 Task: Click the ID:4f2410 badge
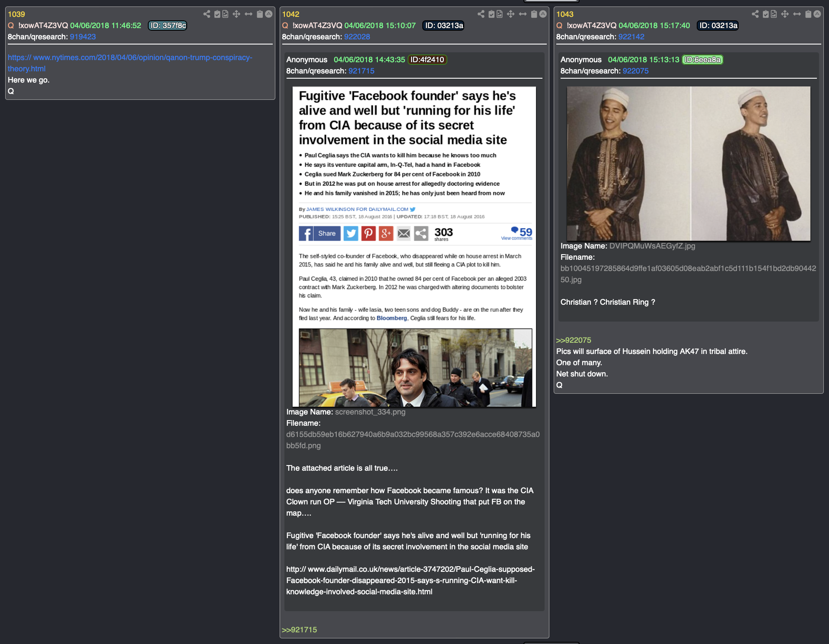[x=427, y=60]
